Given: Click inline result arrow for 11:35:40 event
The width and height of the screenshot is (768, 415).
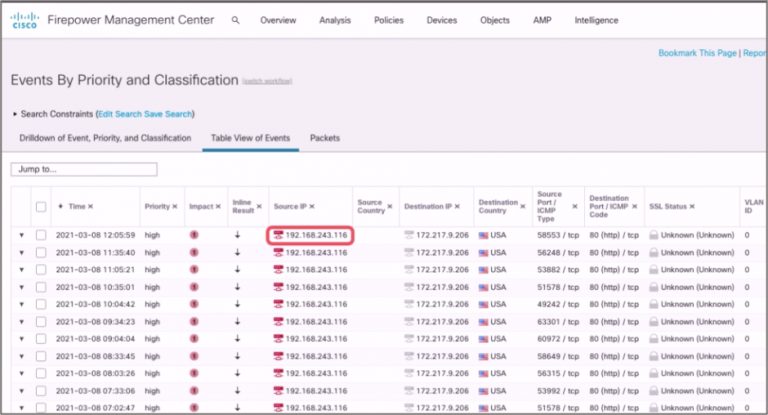Looking at the screenshot, I should [x=238, y=253].
